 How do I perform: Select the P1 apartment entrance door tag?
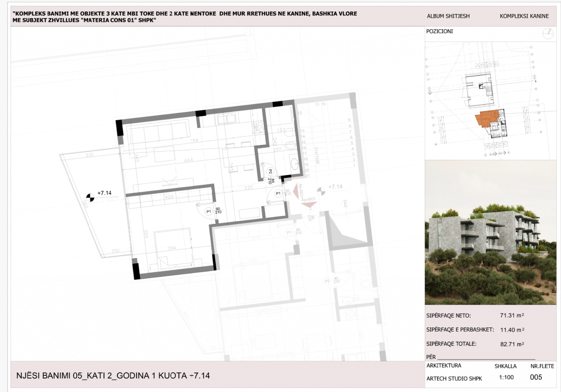(x=278, y=193)
